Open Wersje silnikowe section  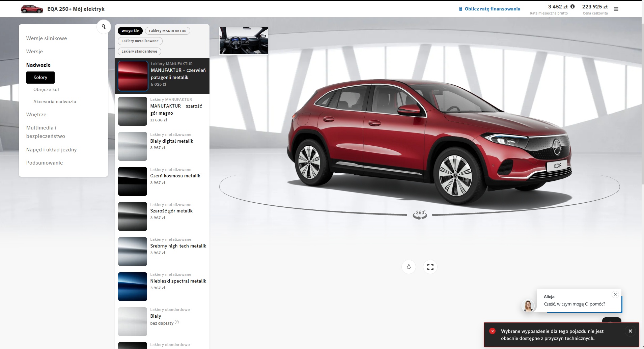coord(47,38)
